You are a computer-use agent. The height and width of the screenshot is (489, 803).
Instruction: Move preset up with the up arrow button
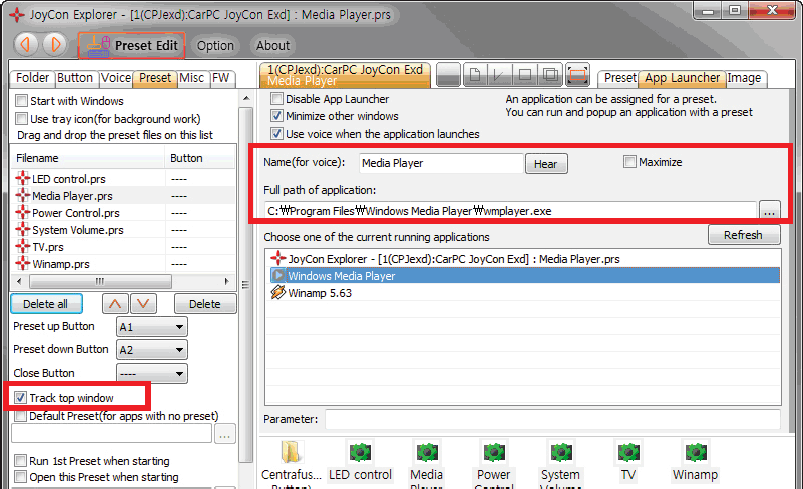tap(115, 304)
